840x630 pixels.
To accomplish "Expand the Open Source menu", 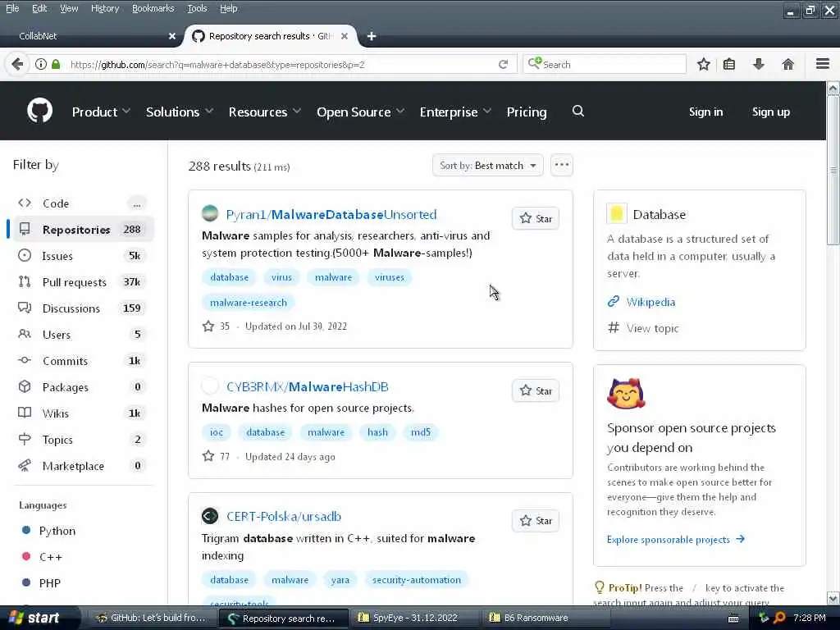I will point(360,112).
